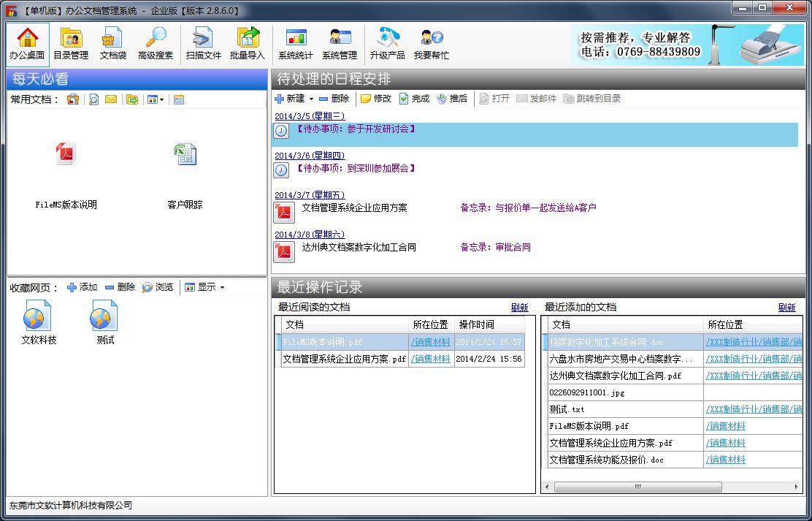The width and height of the screenshot is (812, 521).
Task: Click the calendar icon in 常用文档 row
Action: (177, 99)
